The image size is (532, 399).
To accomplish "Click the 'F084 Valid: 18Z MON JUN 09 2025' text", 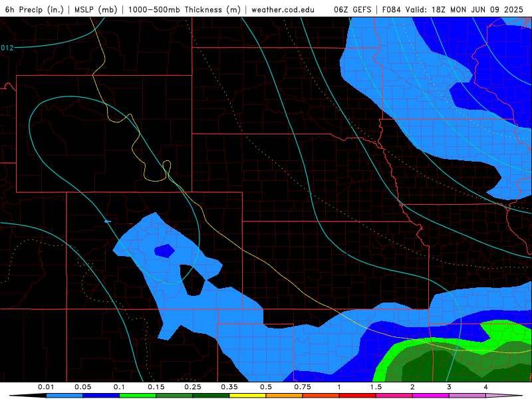I will pos(453,9).
